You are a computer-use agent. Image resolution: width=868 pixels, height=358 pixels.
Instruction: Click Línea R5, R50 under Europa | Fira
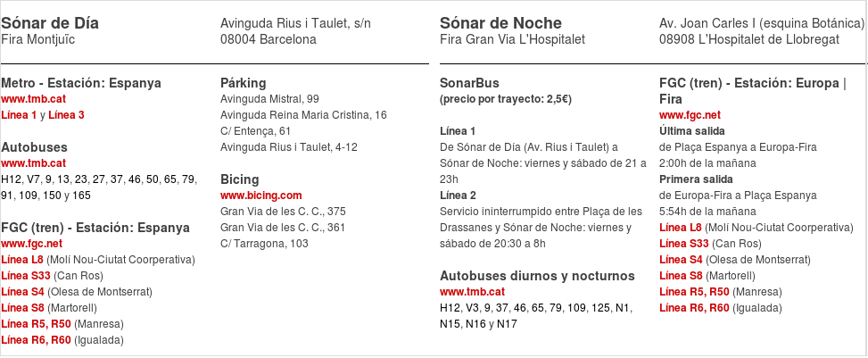pyautogui.click(x=694, y=292)
